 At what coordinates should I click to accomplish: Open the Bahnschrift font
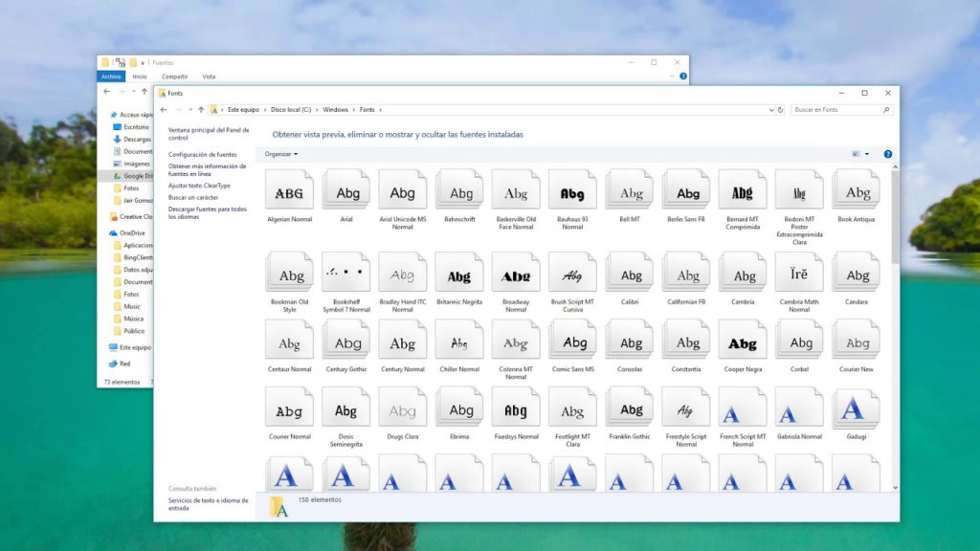458,189
